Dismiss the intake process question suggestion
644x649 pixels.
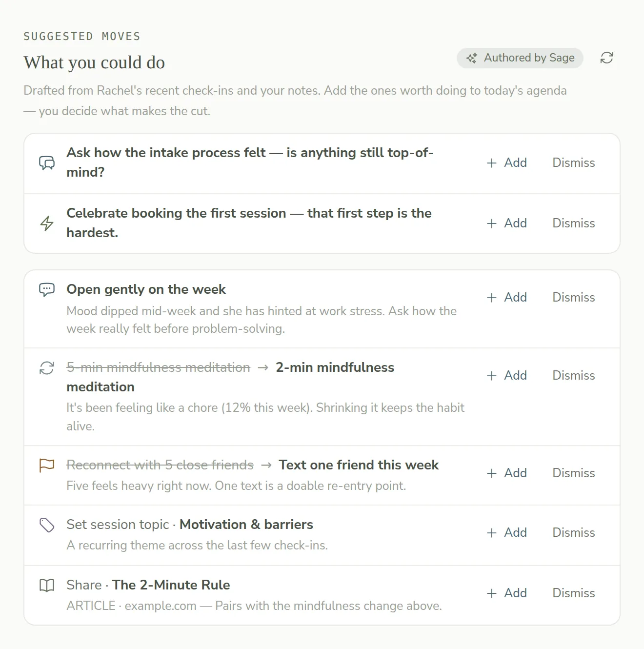point(573,162)
